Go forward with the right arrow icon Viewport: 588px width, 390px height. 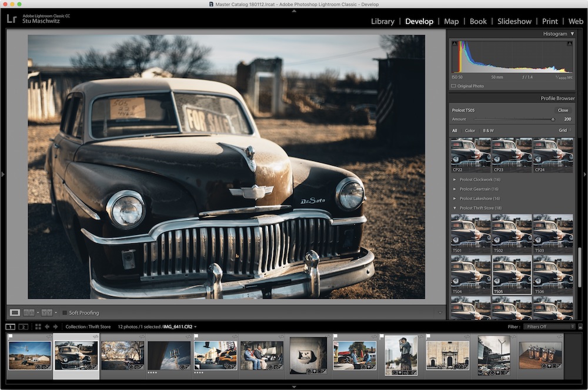(55, 327)
